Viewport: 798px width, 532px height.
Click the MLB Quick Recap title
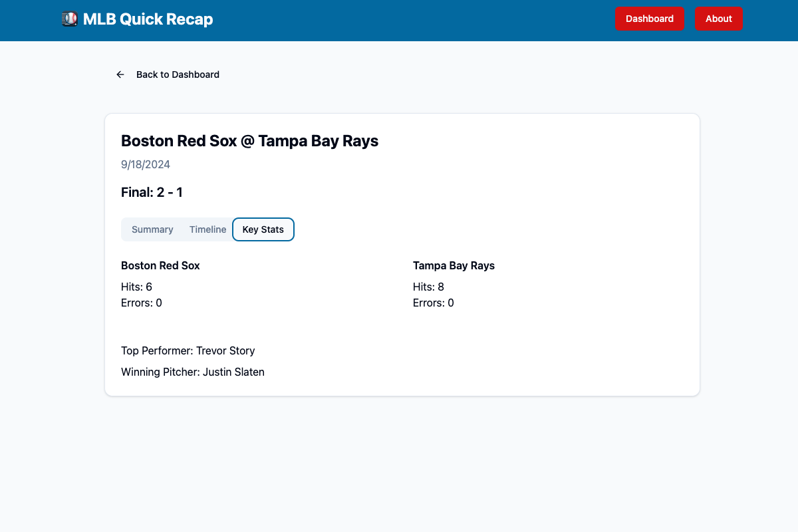coord(148,19)
